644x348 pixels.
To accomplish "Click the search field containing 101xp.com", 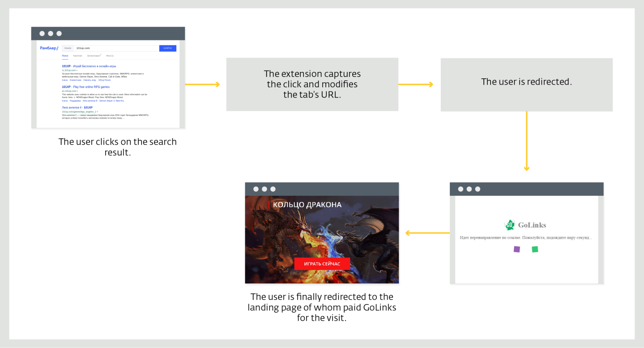I will 116,48.
